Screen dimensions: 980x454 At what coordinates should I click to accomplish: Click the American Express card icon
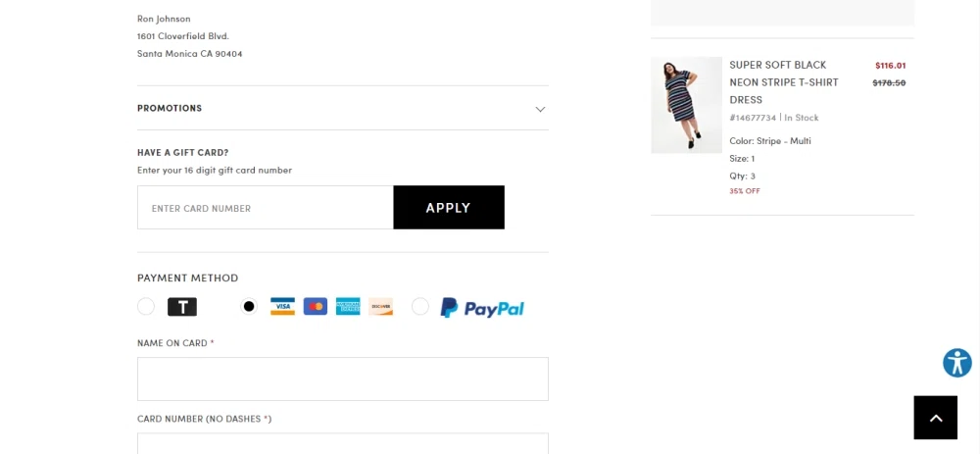pos(348,306)
